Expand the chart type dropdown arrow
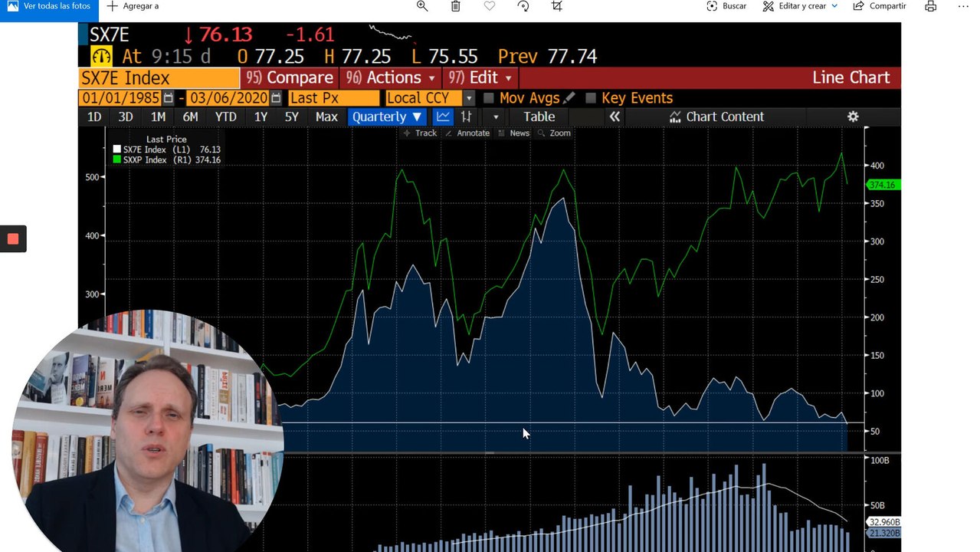Image resolution: width=980 pixels, height=552 pixels. 496,117
